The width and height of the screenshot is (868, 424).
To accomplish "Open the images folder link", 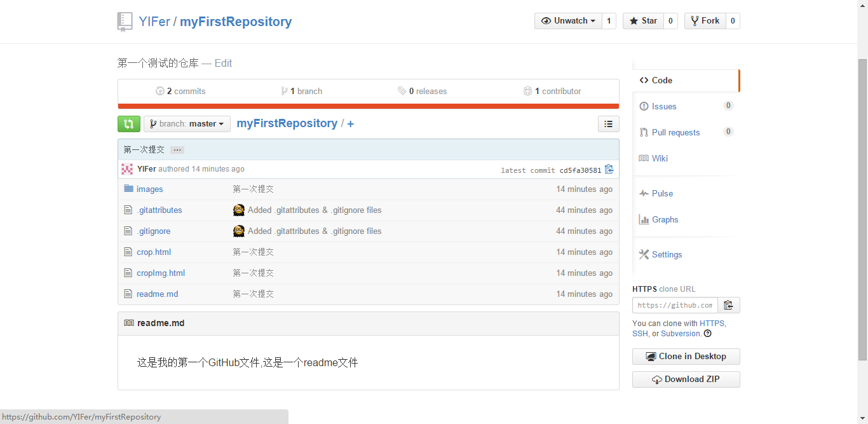I will 150,189.
